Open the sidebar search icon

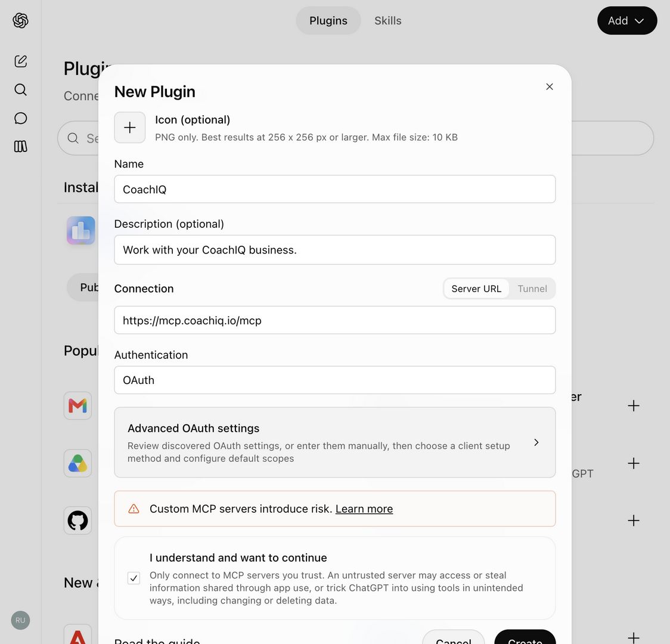(x=20, y=89)
